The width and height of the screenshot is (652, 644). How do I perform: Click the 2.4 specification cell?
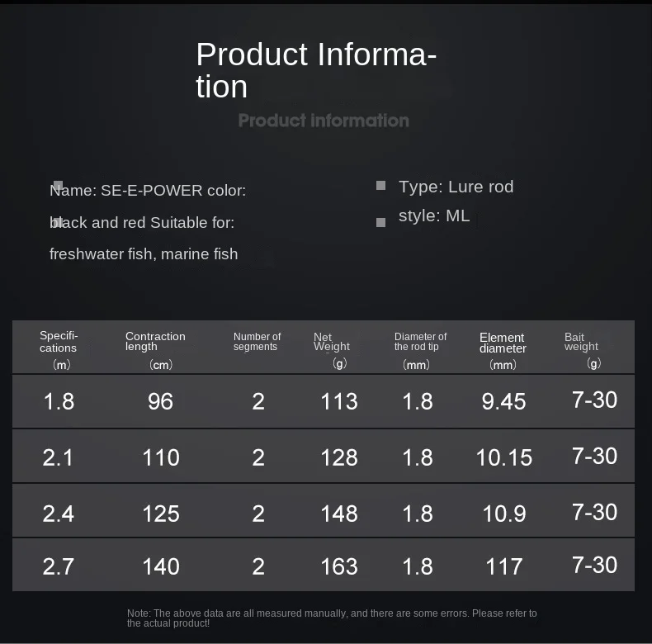(59, 514)
